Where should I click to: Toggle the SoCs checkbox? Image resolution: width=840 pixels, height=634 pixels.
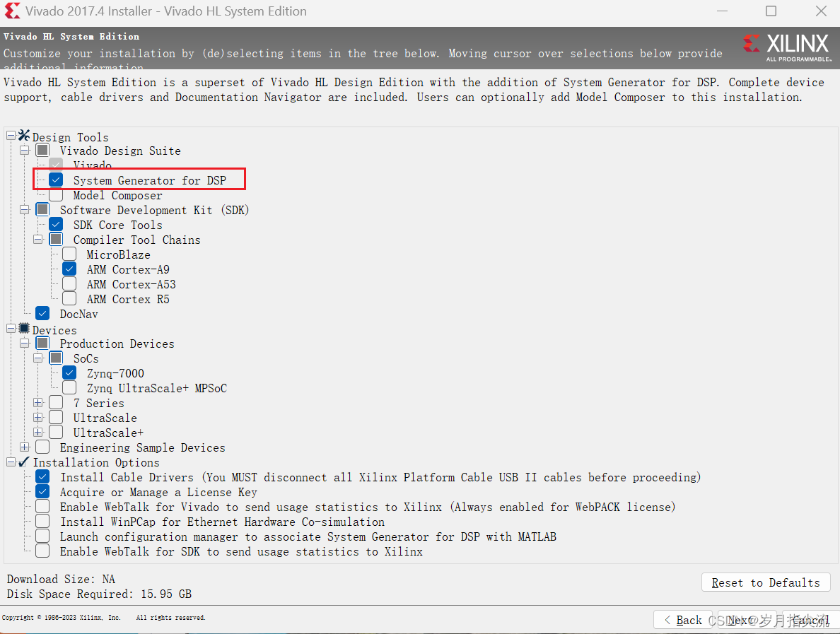(x=56, y=358)
